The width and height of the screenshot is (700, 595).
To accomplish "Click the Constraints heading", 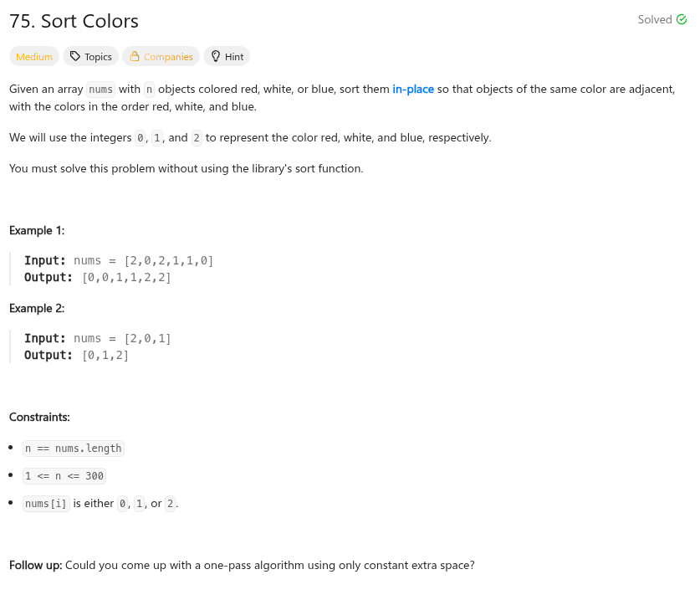I will (x=39, y=417).
